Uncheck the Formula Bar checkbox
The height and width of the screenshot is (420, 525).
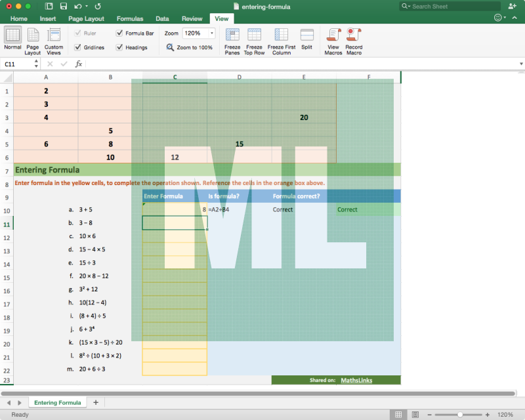coord(119,33)
